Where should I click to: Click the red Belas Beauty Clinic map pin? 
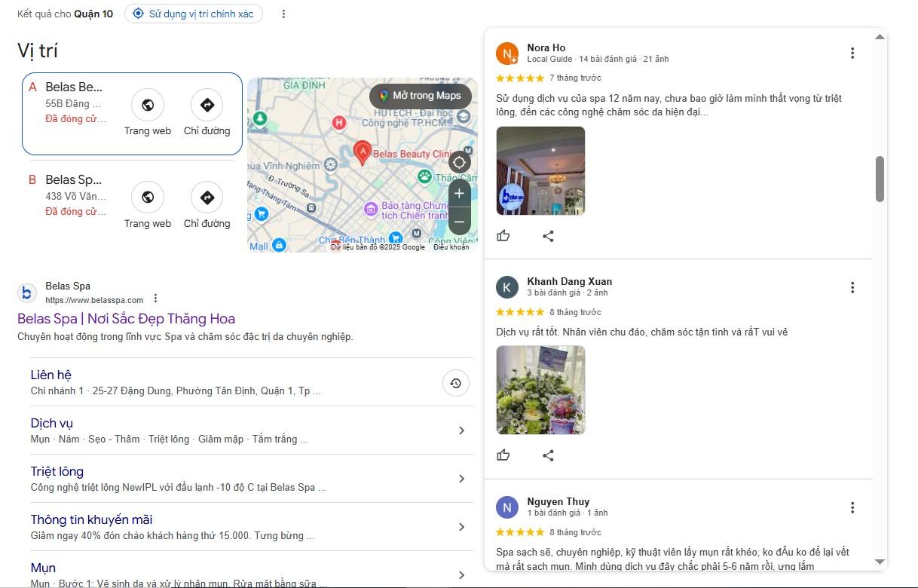tap(363, 153)
